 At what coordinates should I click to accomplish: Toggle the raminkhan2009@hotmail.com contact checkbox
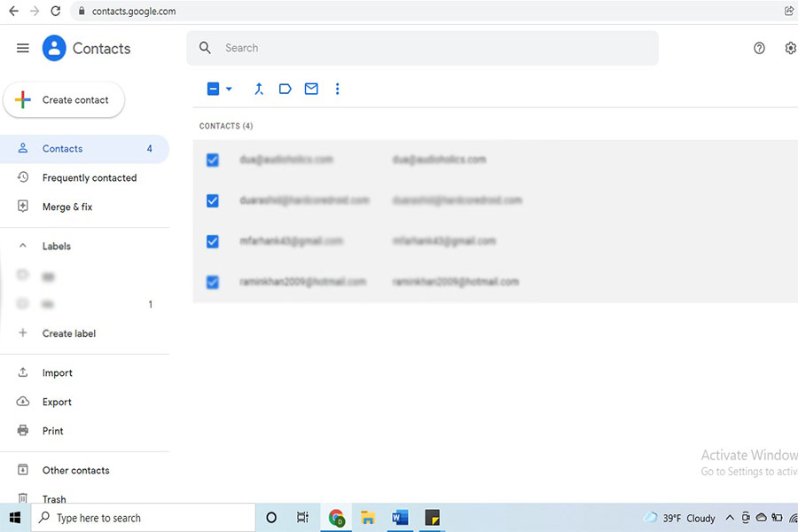213,282
